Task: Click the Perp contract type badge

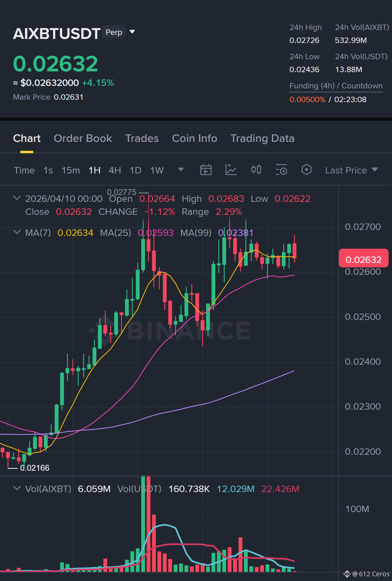Action: click(114, 32)
